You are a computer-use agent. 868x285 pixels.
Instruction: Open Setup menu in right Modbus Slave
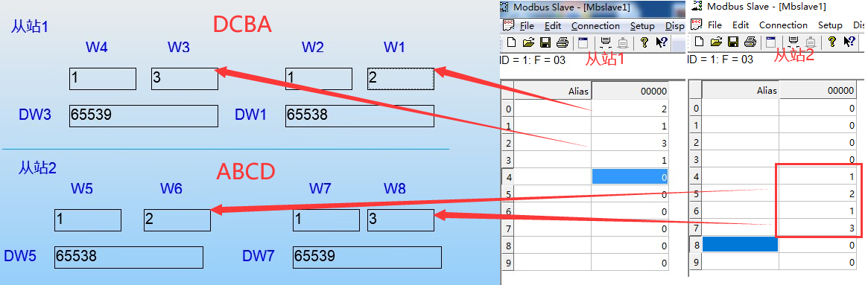point(830,25)
